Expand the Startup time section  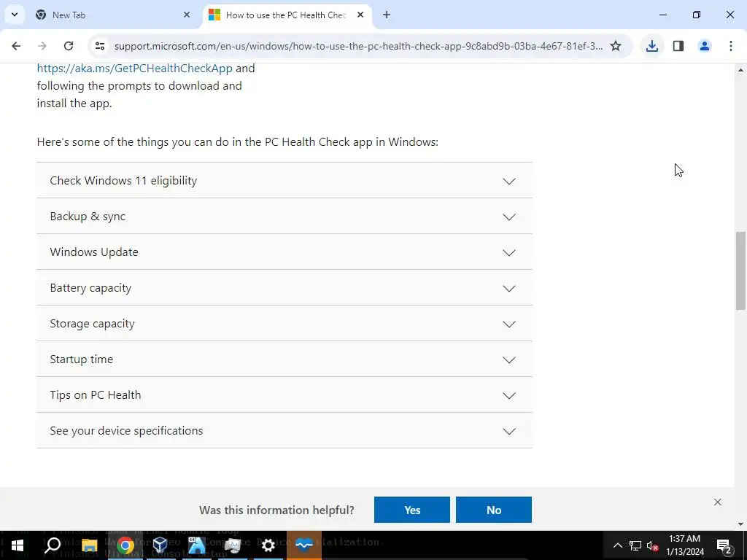285,359
